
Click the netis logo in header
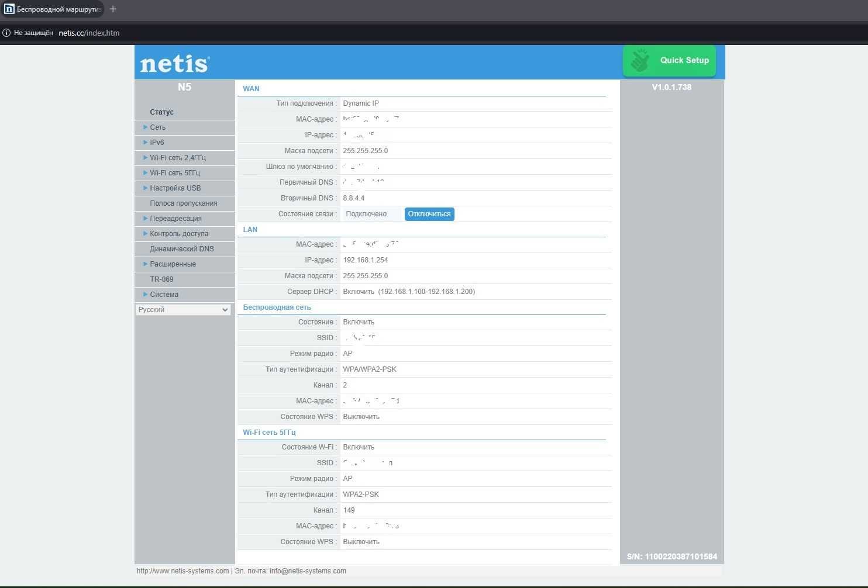175,64
